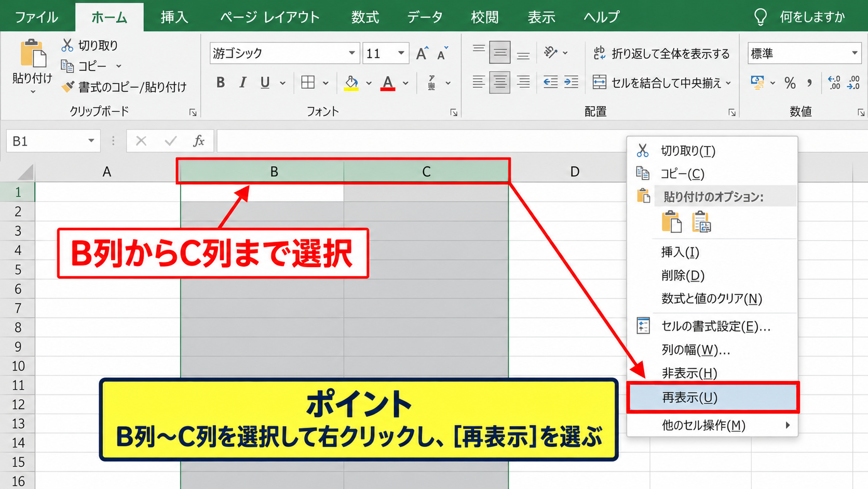This screenshot has width=868, height=489.
Task: Click the percent style icon
Action: 790,83
